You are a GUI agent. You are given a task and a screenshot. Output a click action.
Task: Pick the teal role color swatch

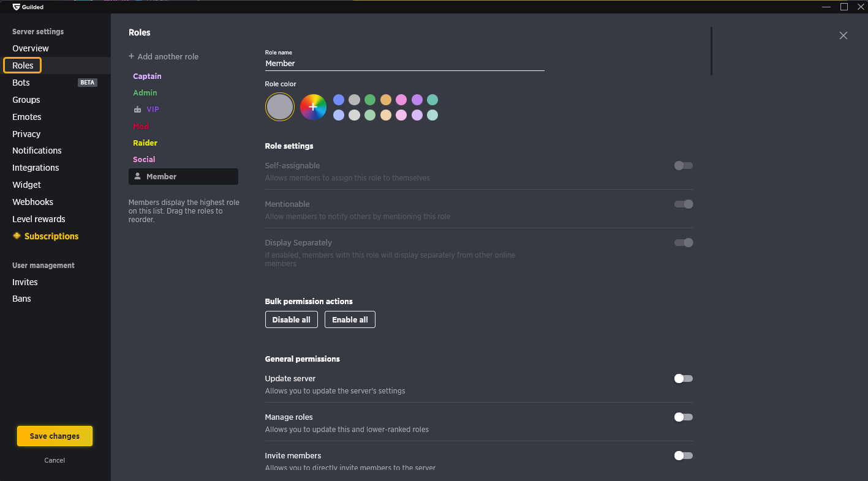tap(432, 100)
